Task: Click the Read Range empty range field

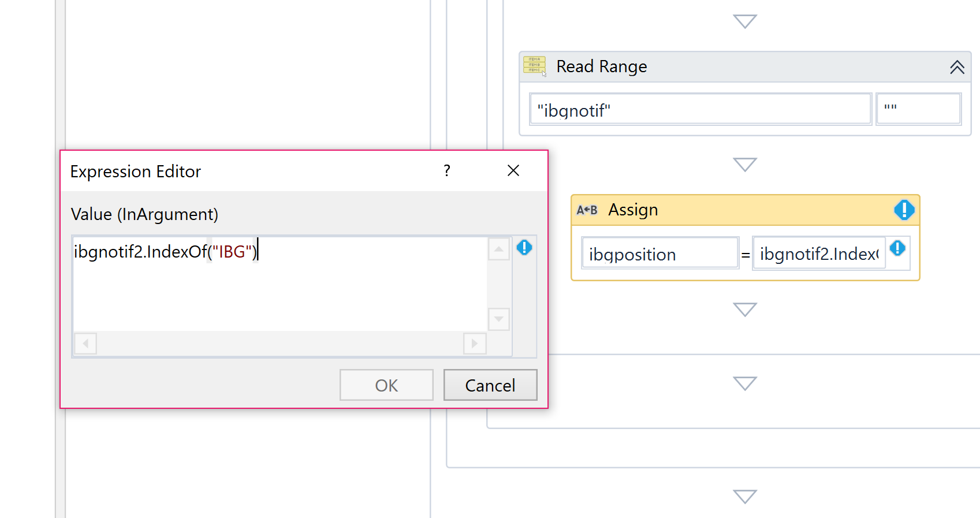Action: click(x=918, y=109)
